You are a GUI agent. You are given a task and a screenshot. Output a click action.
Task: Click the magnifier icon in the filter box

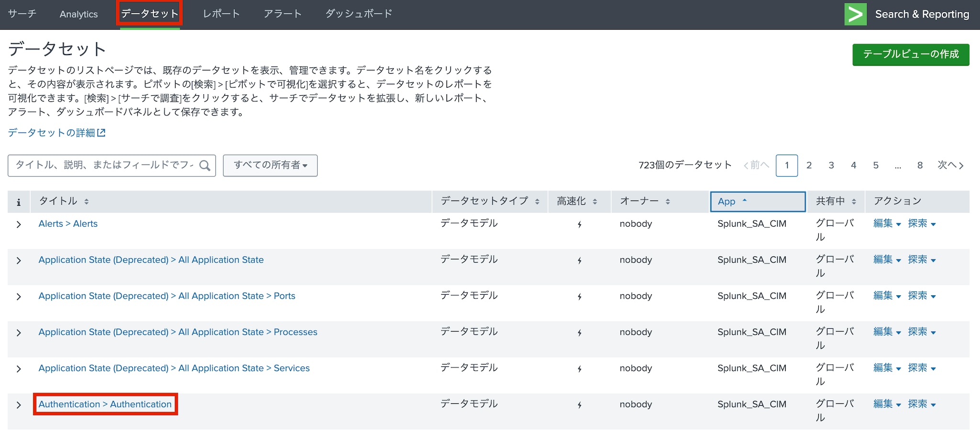(x=205, y=166)
